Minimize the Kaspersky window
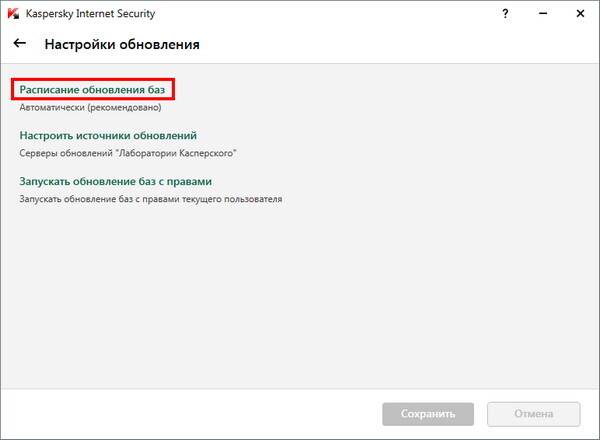This screenshot has height=440, width=600. point(543,13)
